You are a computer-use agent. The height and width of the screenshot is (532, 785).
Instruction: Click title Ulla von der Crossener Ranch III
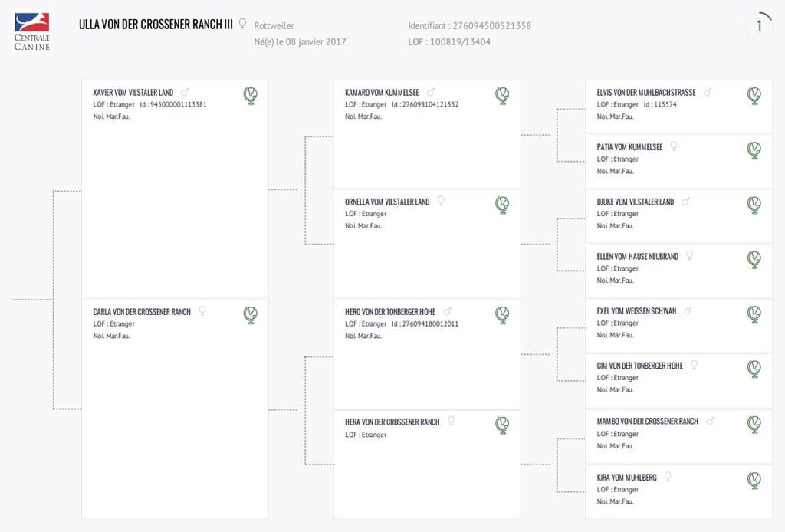click(156, 25)
